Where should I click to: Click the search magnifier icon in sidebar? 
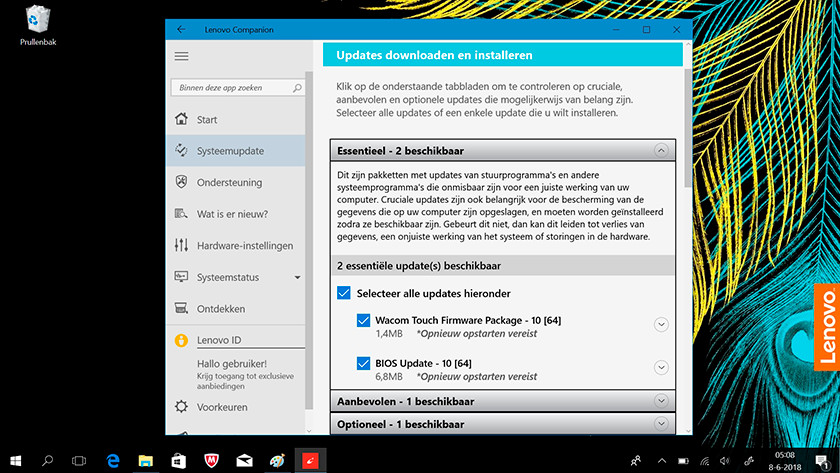click(x=297, y=88)
